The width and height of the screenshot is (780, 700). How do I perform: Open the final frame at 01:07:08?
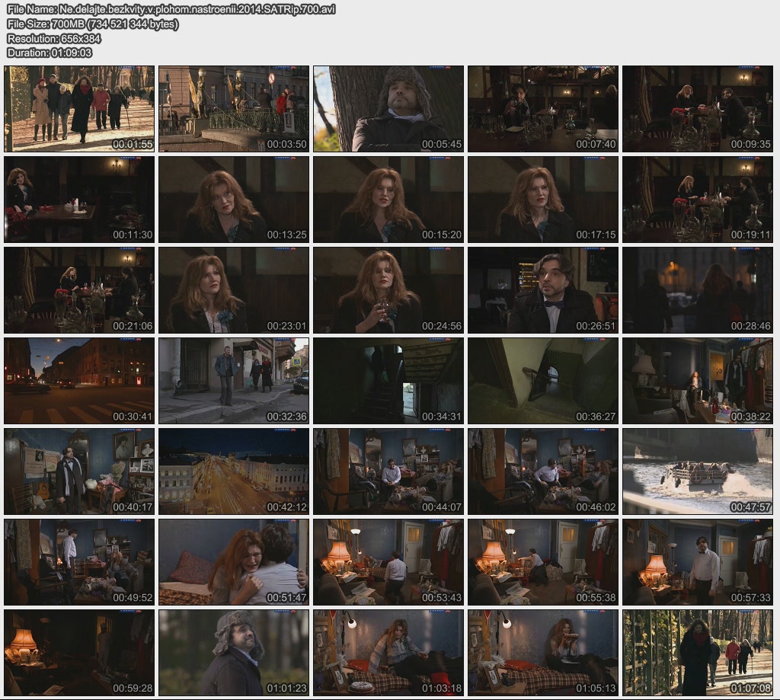pos(698,653)
